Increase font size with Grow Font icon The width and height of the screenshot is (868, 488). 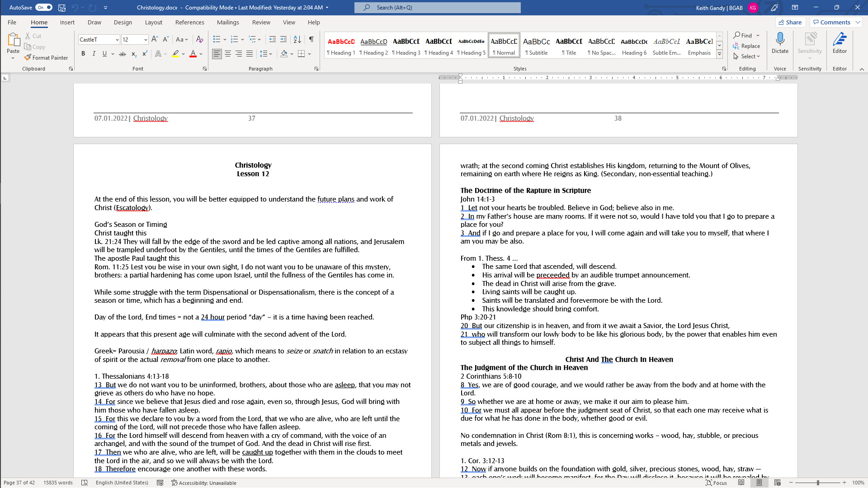pyautogui.click(x=155, y=39)
